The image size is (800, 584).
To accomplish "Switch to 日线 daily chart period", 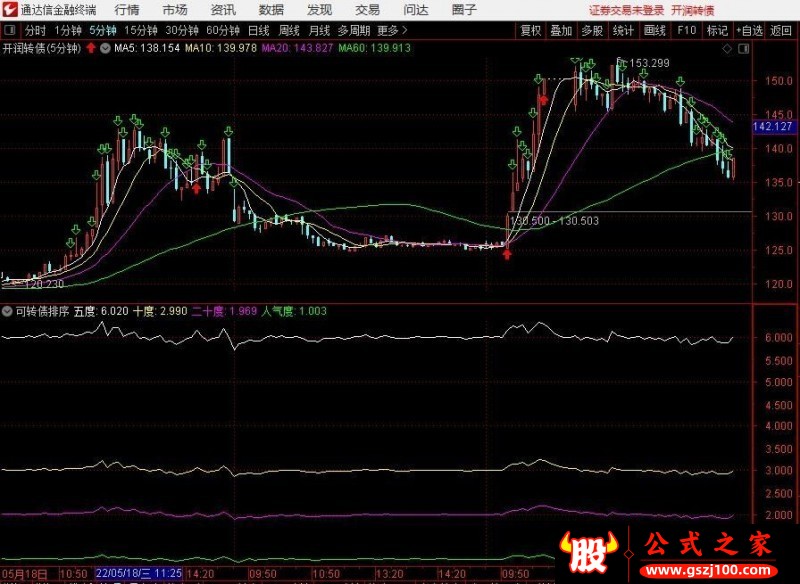I will [258, 30].
